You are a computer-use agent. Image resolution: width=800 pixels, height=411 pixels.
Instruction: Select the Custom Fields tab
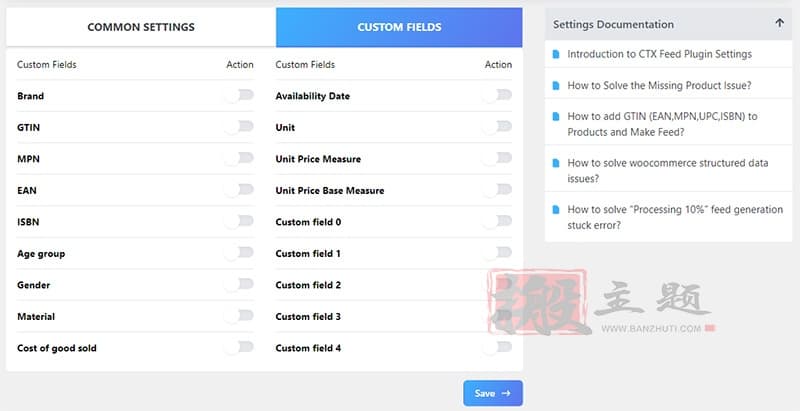(x=399, y=27)
